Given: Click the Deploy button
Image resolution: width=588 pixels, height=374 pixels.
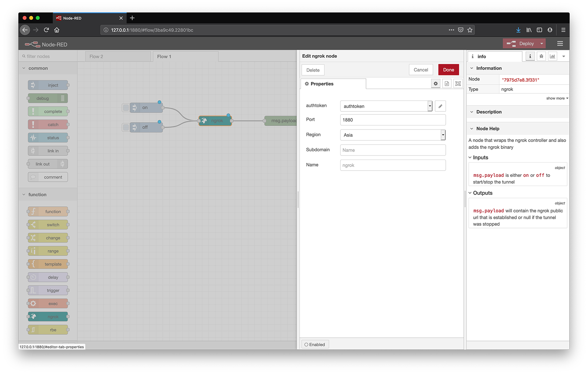Looking at the screenshot, I should tap(520, 43).
